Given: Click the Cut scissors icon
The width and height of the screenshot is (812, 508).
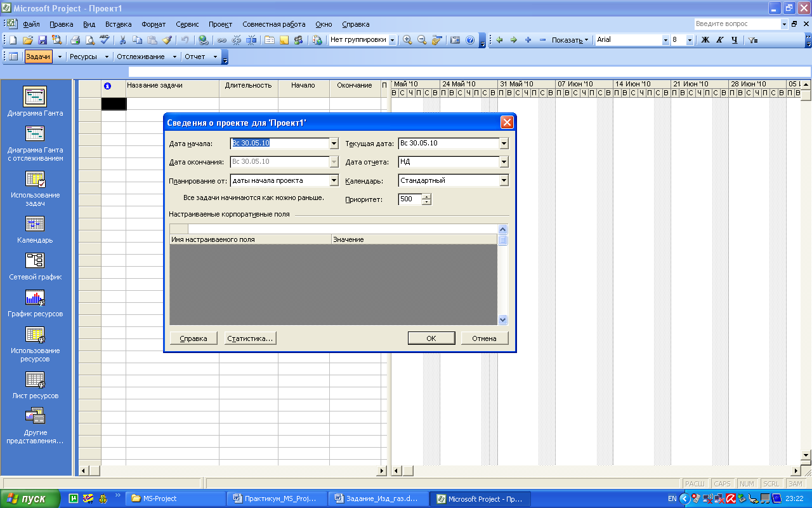Looking at the screenshot, I should click(x=122, y=40).
